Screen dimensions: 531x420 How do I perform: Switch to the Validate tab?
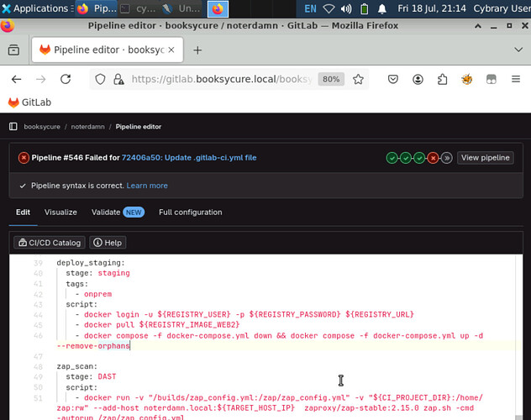point(106,213)
